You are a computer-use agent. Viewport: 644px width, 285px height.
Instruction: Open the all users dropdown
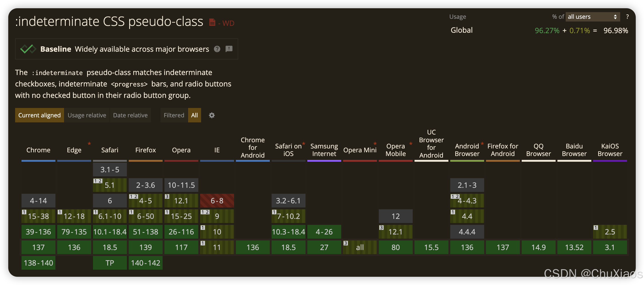pyautogui.click(x=592, y=17)
